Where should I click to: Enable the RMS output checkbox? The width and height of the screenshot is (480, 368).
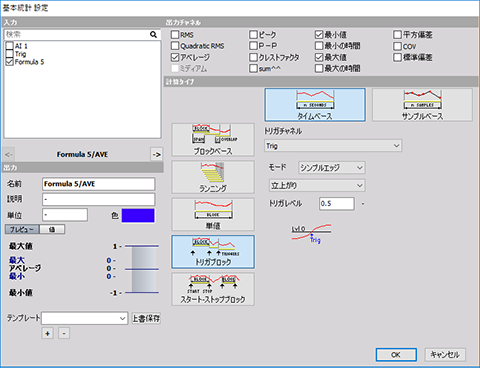[x=175, y=35]
